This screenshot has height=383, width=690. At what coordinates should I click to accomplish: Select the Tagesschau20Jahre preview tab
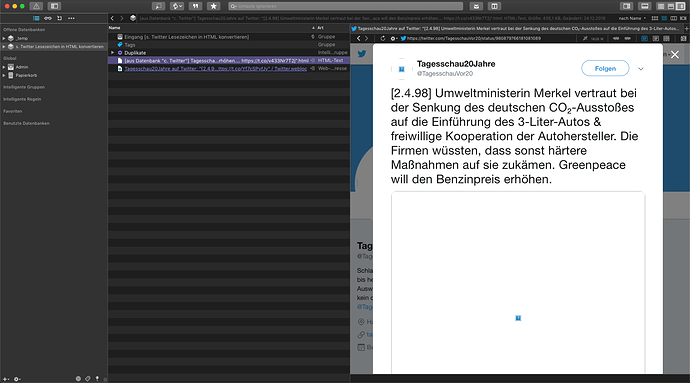(x=517, y=29)
